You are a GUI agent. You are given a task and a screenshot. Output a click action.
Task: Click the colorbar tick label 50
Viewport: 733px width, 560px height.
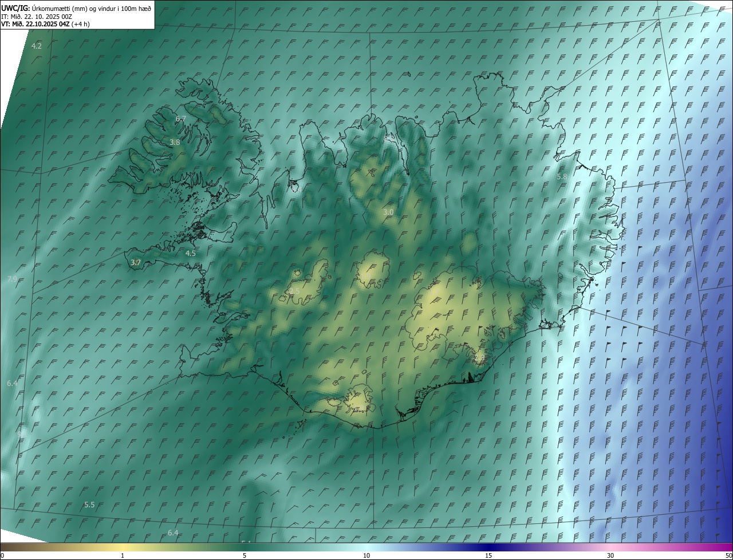click(x=728, y=555)
